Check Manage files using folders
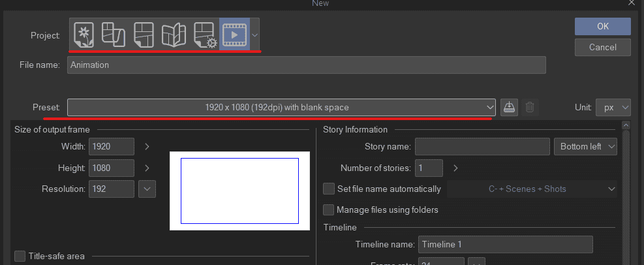644x265 pixels. (x=330, y=210)
